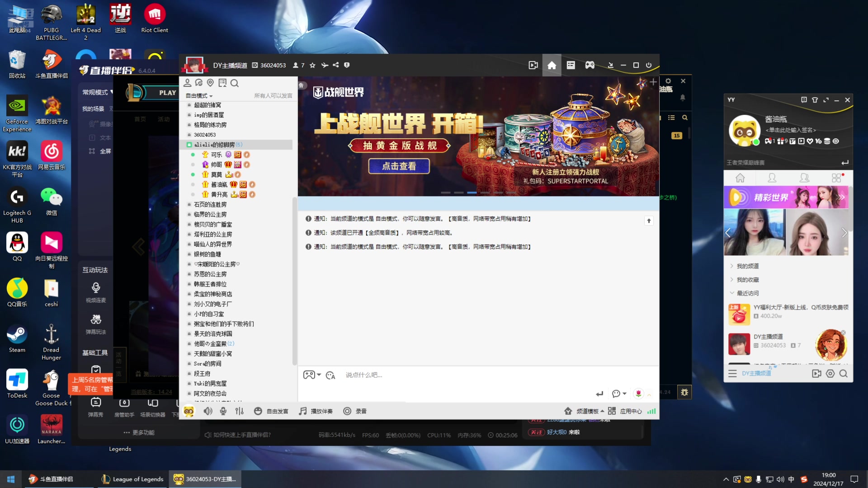The image size is (868, 488).
Task: Switch to the home tab in YY window
Action: [x=740, y=178]
